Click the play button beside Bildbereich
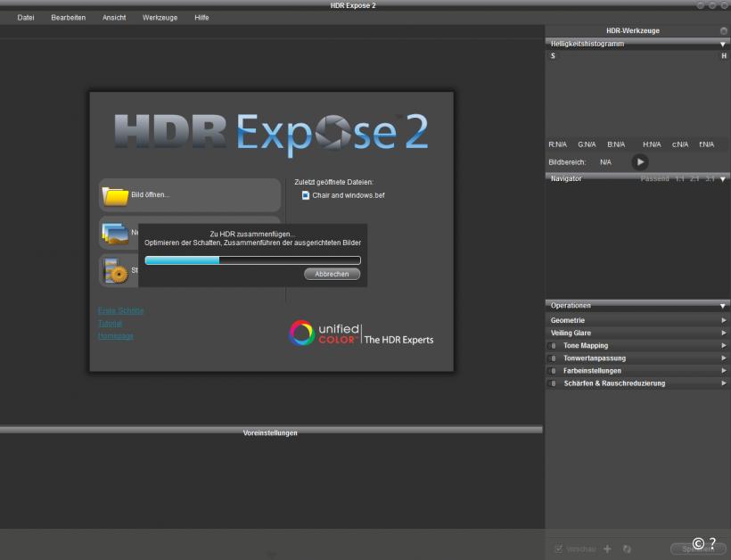 (640, 162)
